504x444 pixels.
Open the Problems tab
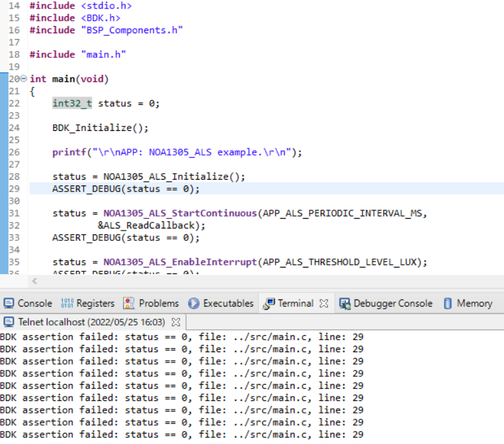(x=151, y=303)
